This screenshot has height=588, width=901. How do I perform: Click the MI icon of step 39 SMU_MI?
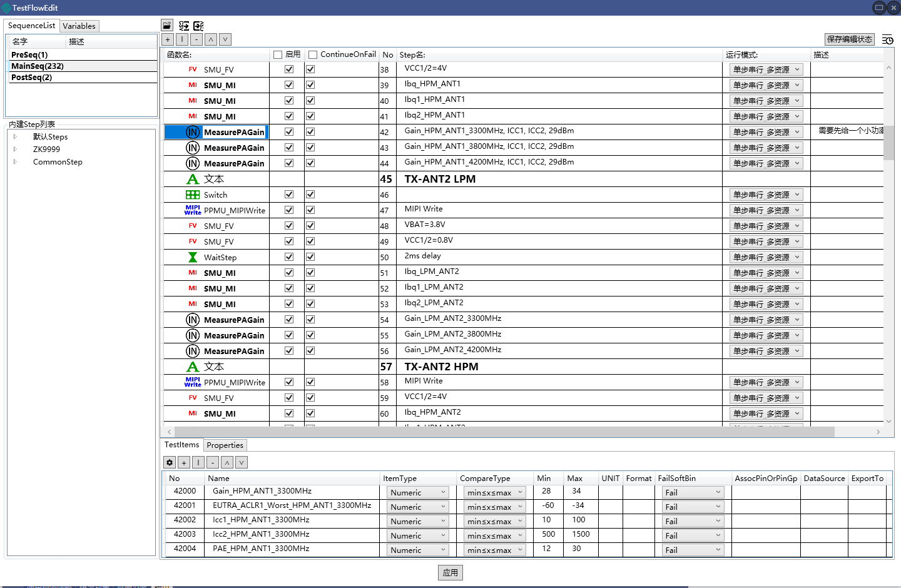tap(193, 85)
